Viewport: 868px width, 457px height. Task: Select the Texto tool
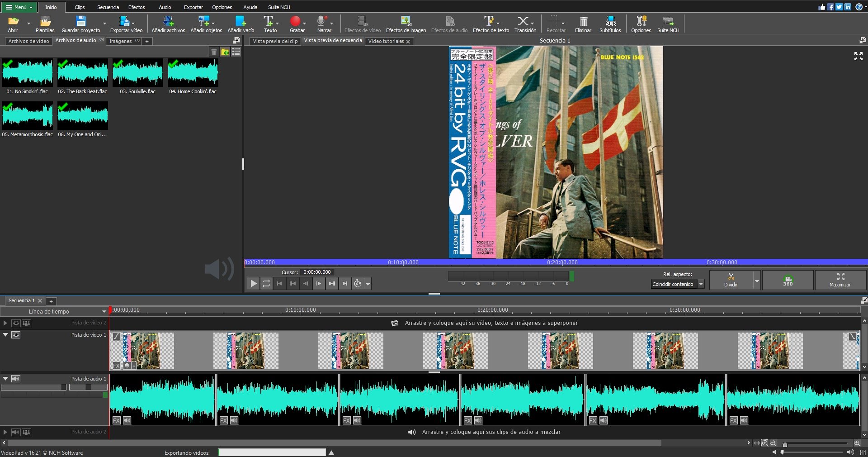click(270, 24)
